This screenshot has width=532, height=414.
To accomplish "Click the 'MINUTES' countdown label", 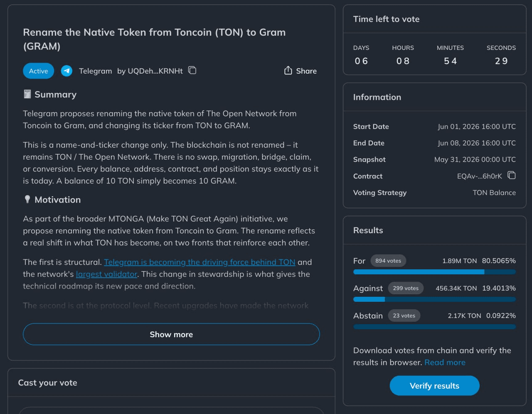I will [450, 48].
